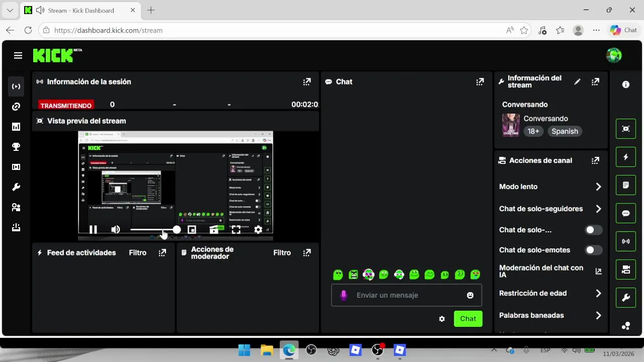Open Filtro in Feed de actividades
644x362 pixels.
pos(138,253)
